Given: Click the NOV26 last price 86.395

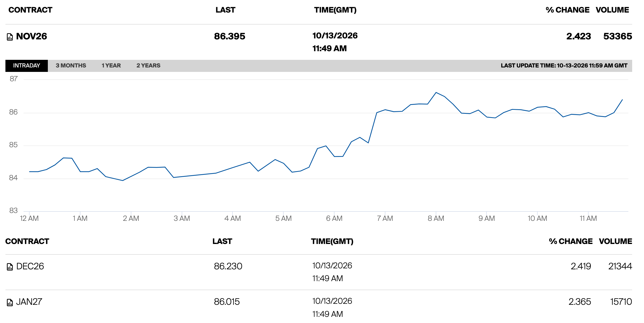Looking at the screenshot, I should click(230, 36).
